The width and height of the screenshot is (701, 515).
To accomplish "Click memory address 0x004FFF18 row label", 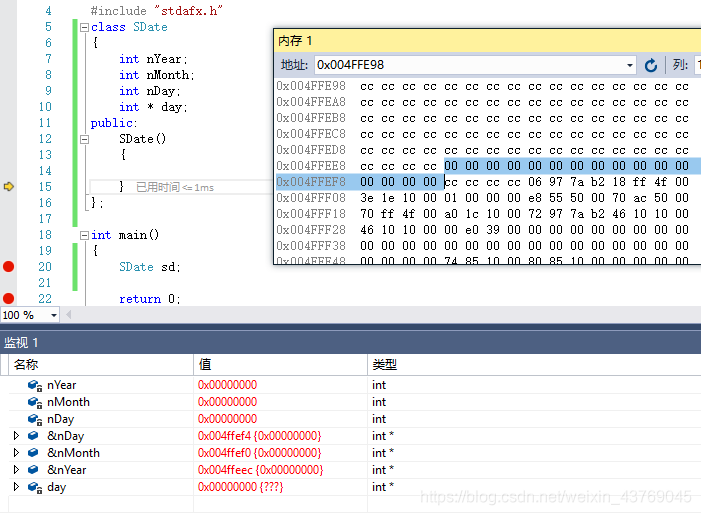I will click(311, 214).
